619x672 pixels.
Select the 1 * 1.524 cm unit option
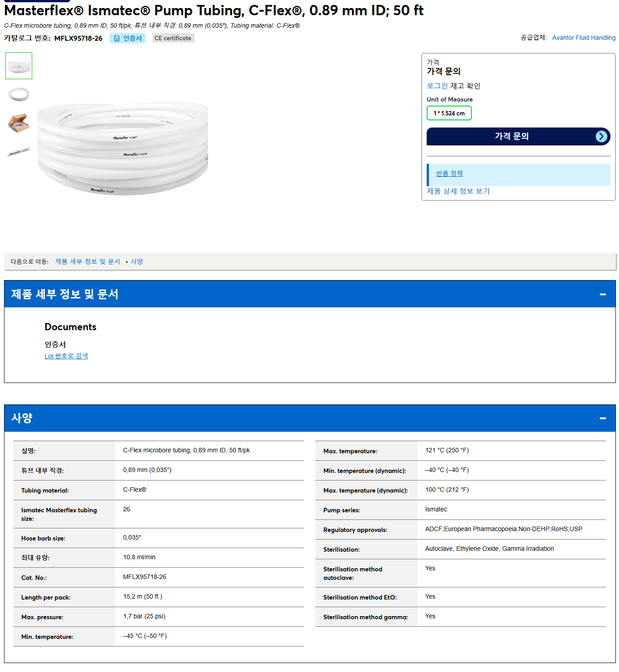(449, 113)
